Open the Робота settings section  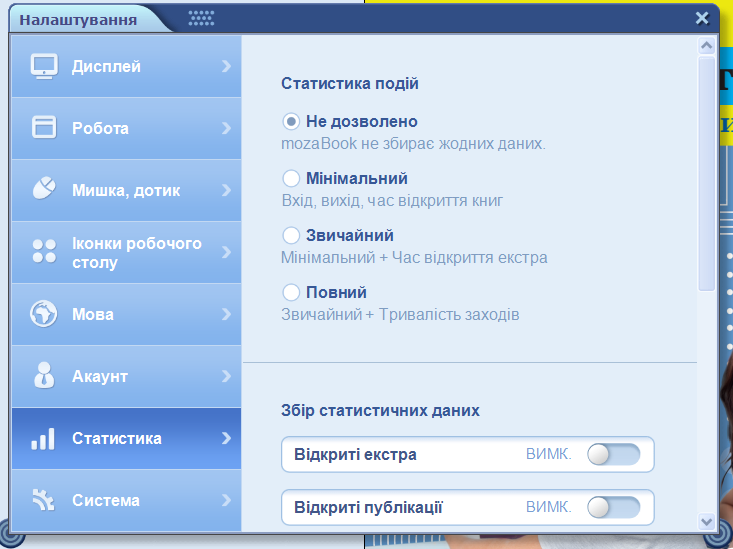pos(126,128)
